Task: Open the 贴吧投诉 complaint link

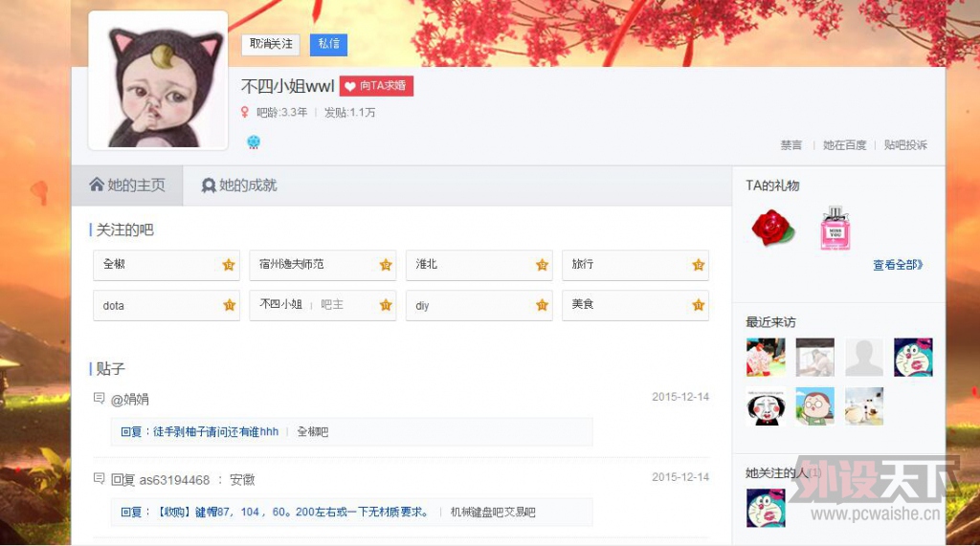Action: point(905,145)
